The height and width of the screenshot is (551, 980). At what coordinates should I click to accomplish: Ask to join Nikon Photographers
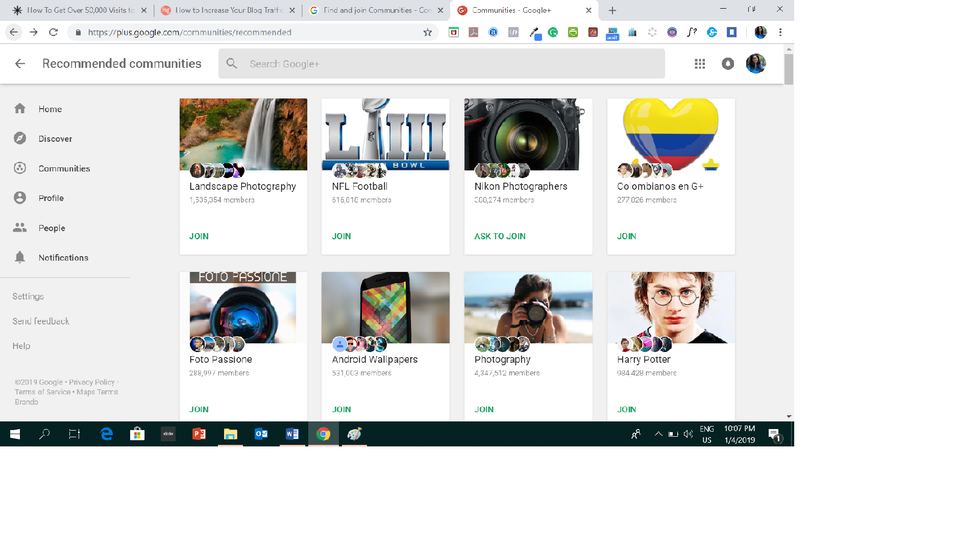(500, 236)
